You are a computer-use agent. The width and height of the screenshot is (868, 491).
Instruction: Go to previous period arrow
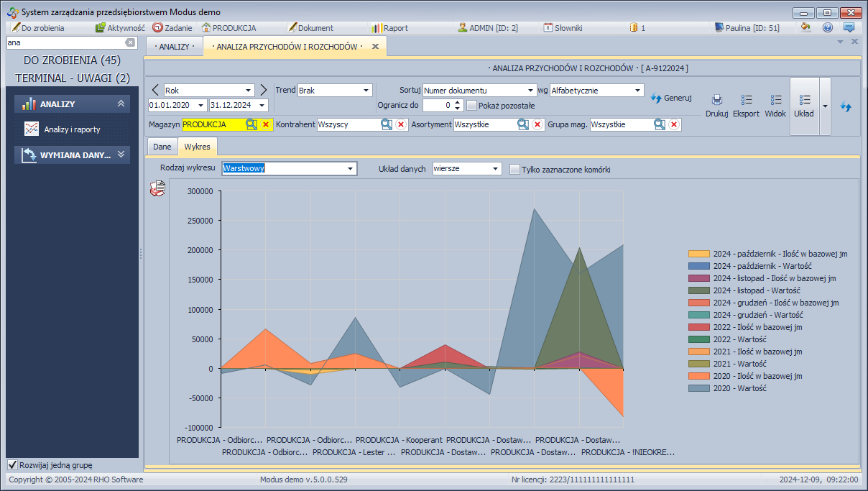click(155, 90)
